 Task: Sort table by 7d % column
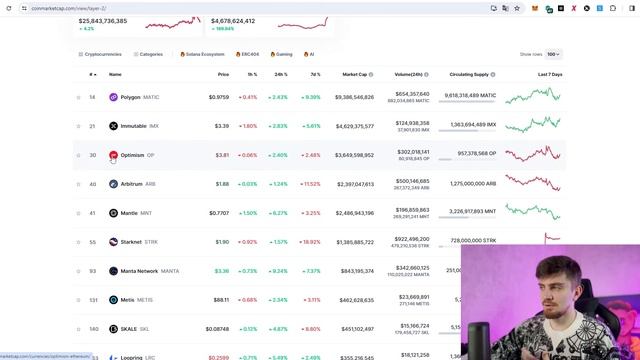pyautogui.click(x=315, y=75)
